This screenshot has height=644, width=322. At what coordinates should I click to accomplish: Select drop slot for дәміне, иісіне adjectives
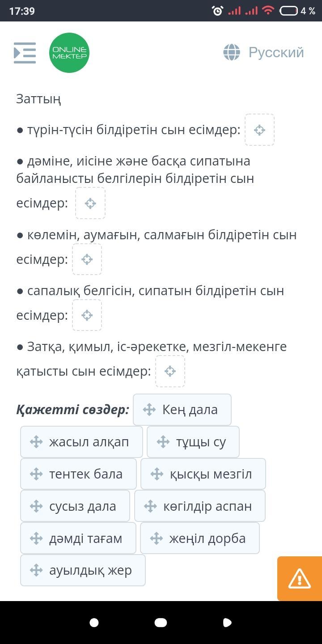pos(90,203)
